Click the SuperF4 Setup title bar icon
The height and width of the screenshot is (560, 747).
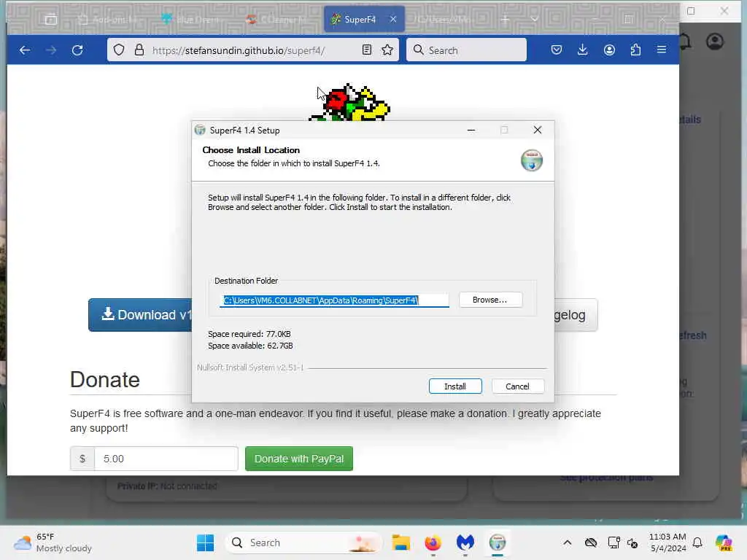(200, 130)
